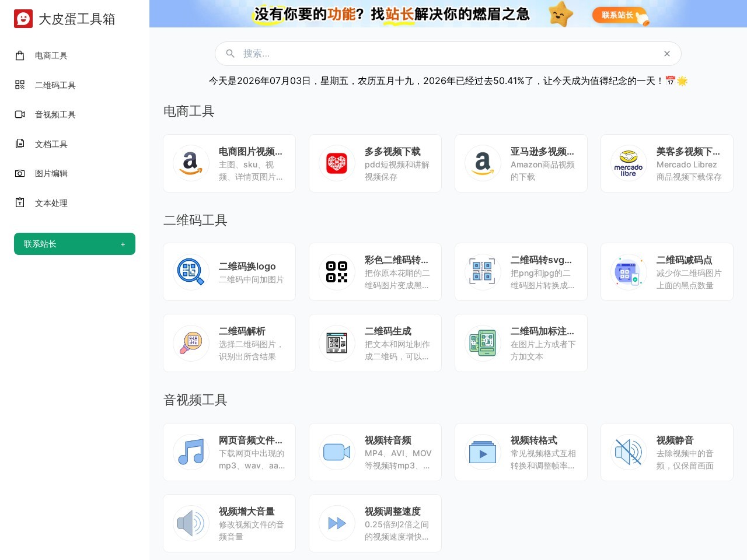Click the 网页音频文件 card title
747x560 pixels.
pos(250,440)
